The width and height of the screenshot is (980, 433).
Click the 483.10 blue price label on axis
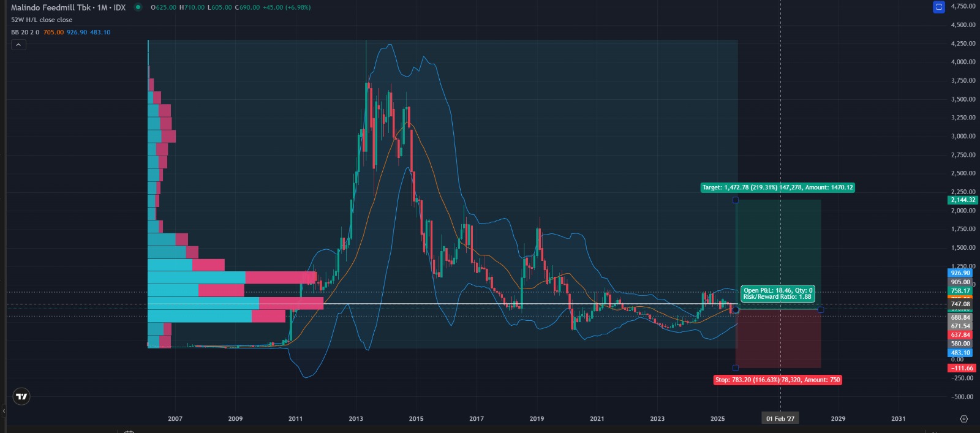click(960, 353)
